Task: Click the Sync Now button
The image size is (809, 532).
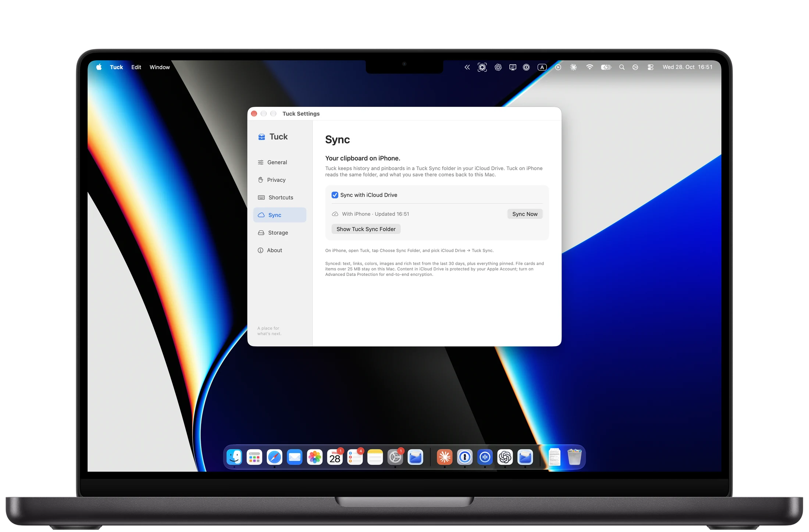Action: [525, 214]
